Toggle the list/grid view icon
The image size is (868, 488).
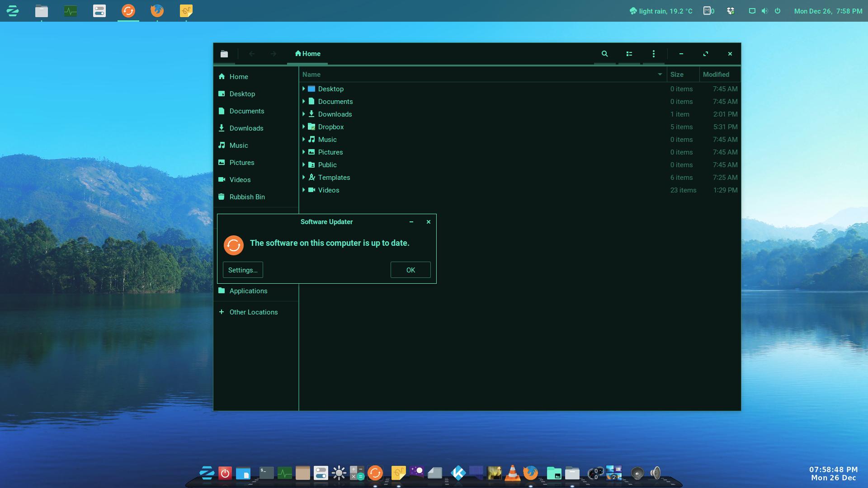coord(629,54)
